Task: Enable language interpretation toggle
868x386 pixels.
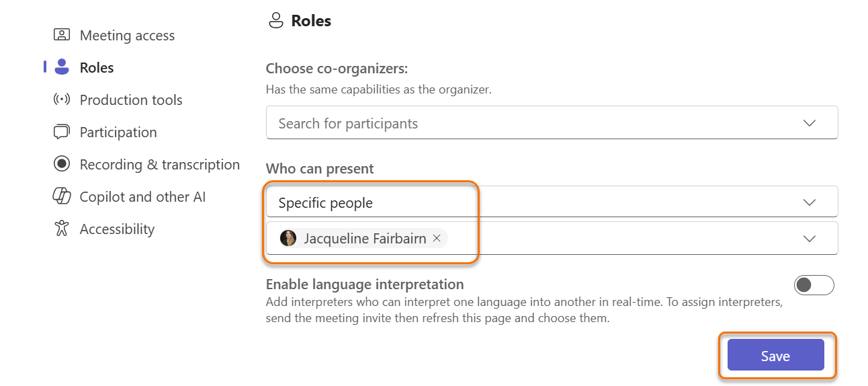Action: coord(814,285)
